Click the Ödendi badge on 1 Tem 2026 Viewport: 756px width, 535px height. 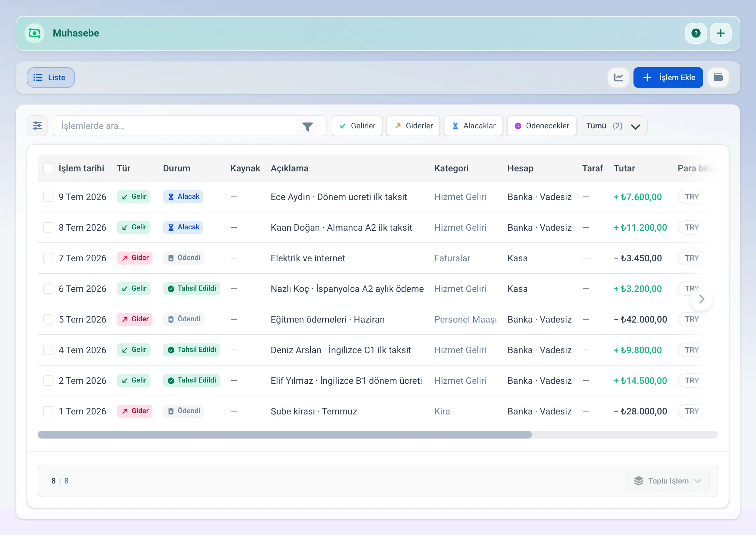[x=183, y=411]
